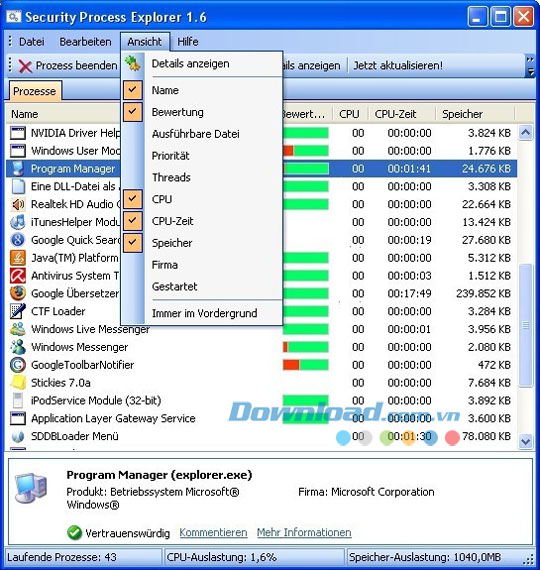Click Speicher-Auslastung: 1040,0MB status text
Image resolution: width=540 pixels, height=570 pixels.
pyautogui.click(x=425, y=557)
